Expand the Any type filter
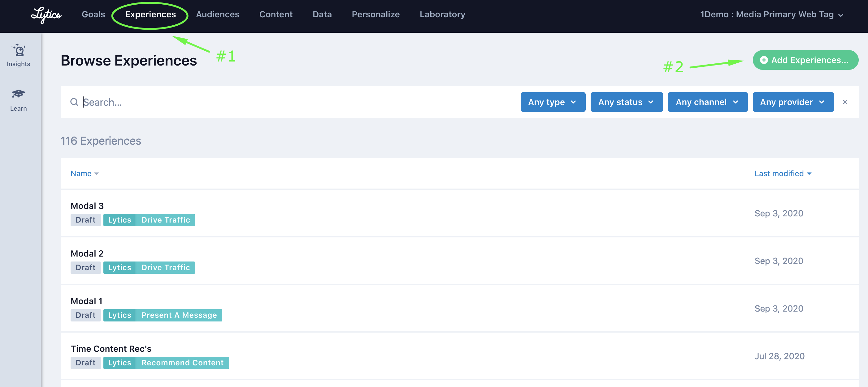Image resolution: width=868 pixels, height=387 pixels. [x=553, y=102]
